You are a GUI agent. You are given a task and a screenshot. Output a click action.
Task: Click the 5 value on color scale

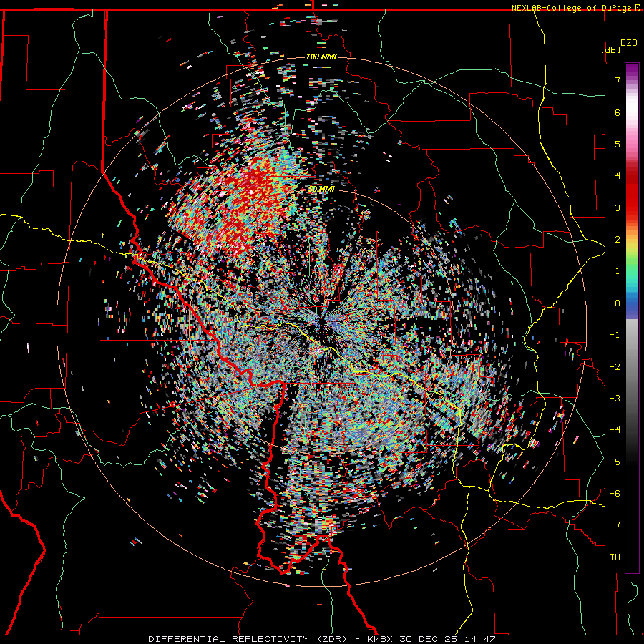618,144
